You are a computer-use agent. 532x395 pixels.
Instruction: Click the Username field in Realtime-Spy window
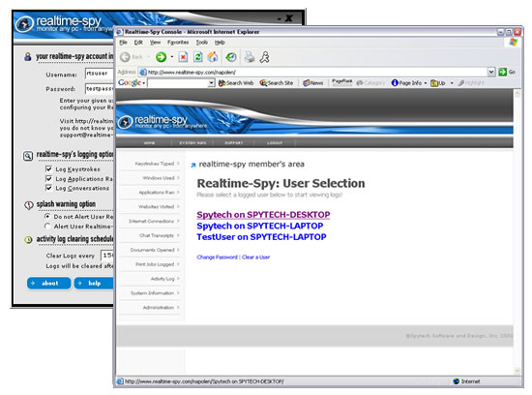pyautogui.click(x=100, y=74)
